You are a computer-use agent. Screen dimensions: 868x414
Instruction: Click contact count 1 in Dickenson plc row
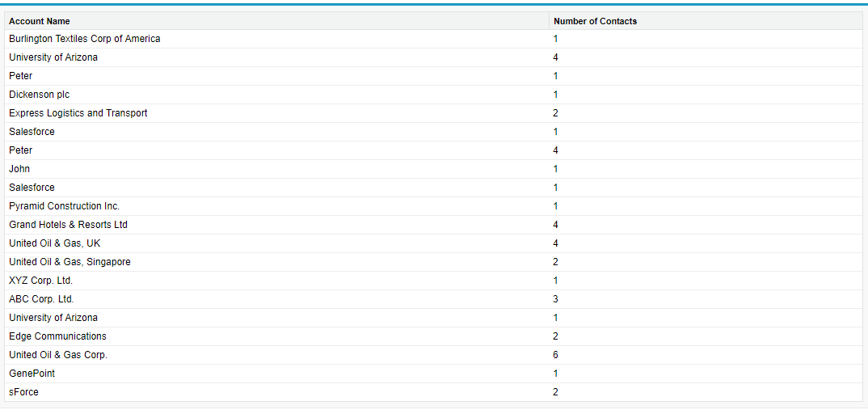pos(555,95)
